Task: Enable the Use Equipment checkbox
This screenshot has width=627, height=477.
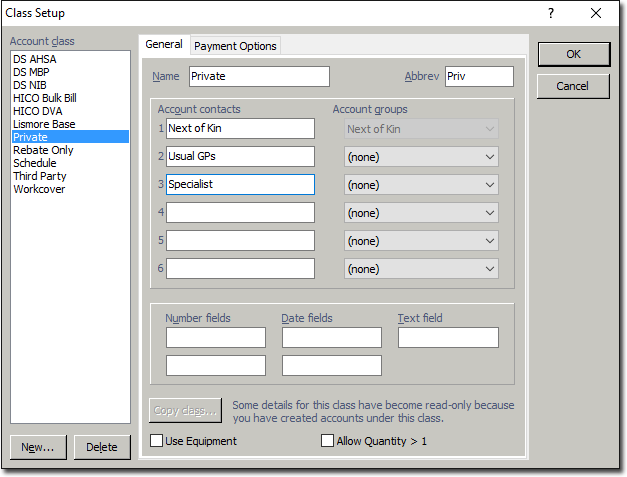Action: coord(157,441)
